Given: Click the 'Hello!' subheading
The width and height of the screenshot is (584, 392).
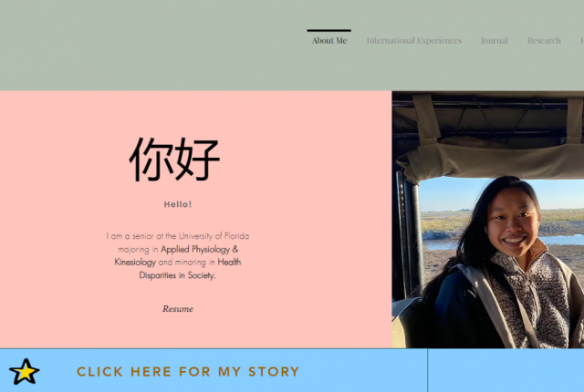Looking at the screenshot, I should (178, 204).
